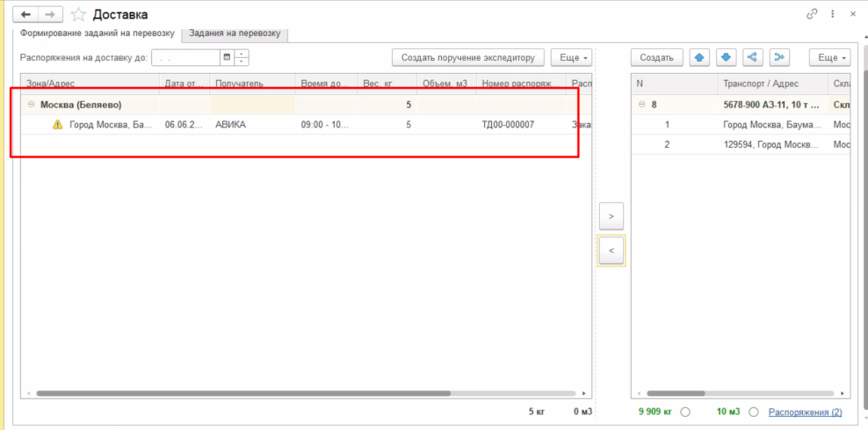Collapse route number 8 tree row
The height and width of the screenshot is (430, 868).
[641, 105]
